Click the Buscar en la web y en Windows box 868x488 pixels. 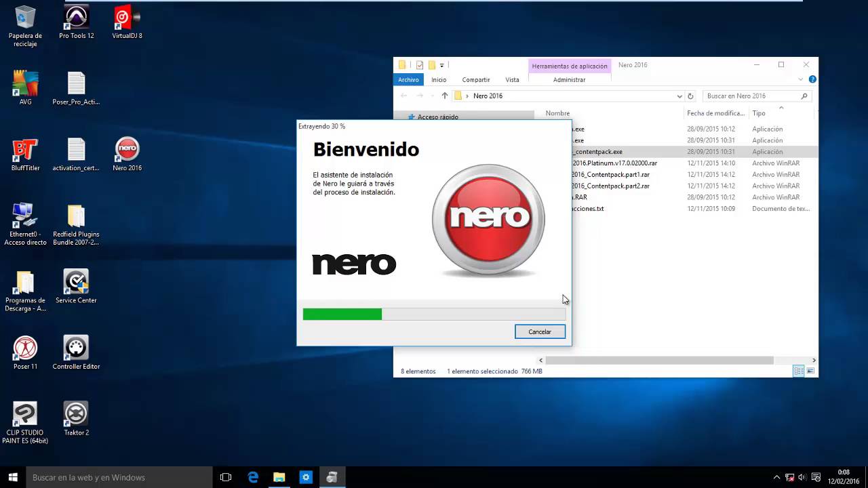tap(119, 477)
